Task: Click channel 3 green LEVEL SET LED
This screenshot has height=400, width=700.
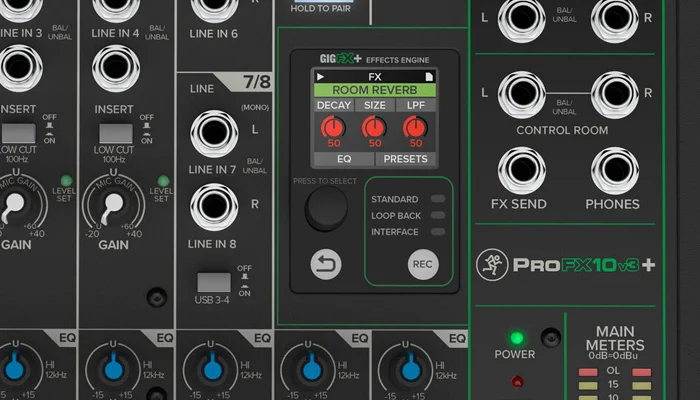Action: (66, 181)
